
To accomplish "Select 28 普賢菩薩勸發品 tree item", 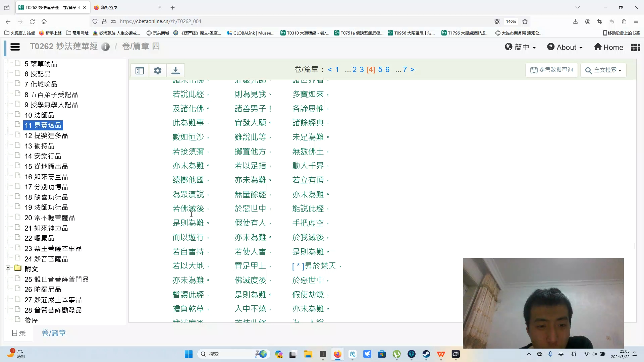I will pyautogui.click(x=53, y=310).
